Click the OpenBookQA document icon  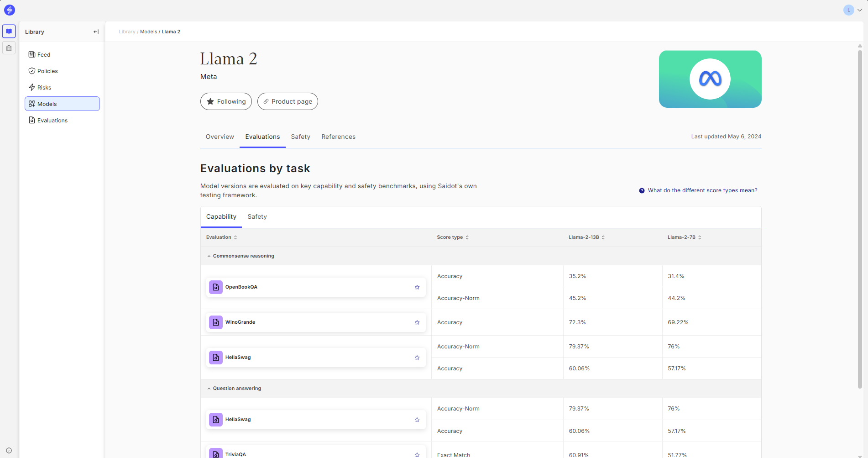click(x=216, y=287)
